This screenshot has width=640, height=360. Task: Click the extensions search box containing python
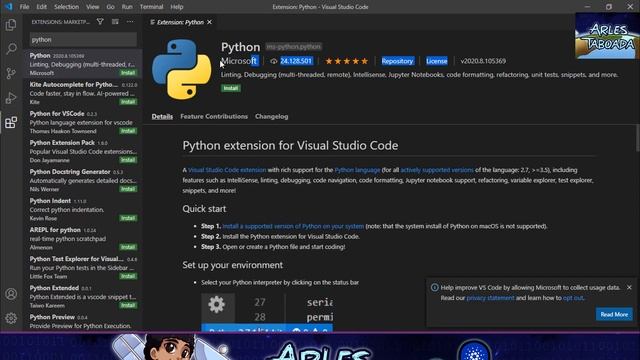[83, 40]
